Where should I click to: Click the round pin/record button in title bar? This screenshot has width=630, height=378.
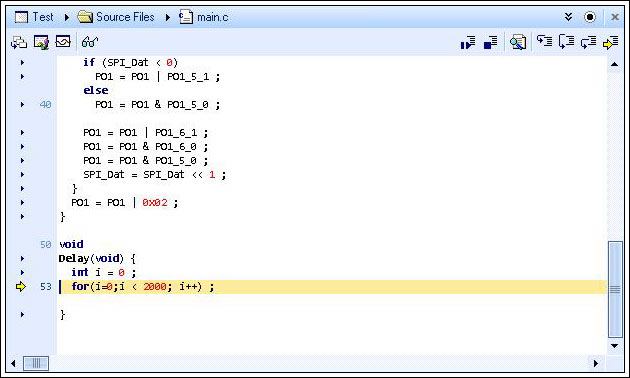click(590, 17)
